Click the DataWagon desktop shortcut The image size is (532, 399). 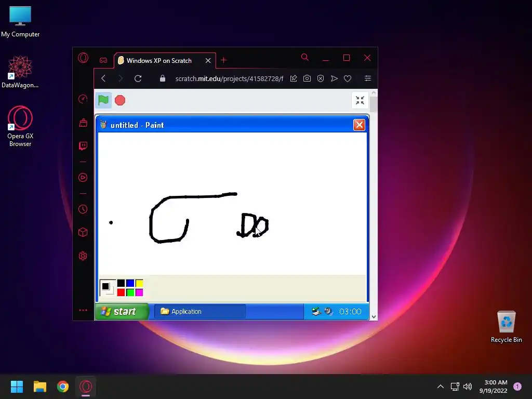pyautogui.click(x=20, y=72)
